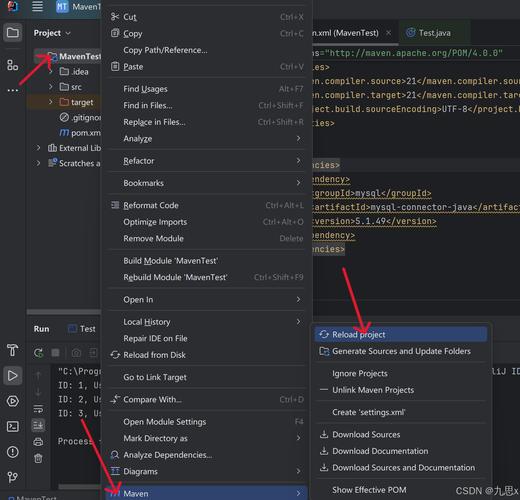Select Reload from Disk
This screenshot has height=500, width=520.
(207, 355)
